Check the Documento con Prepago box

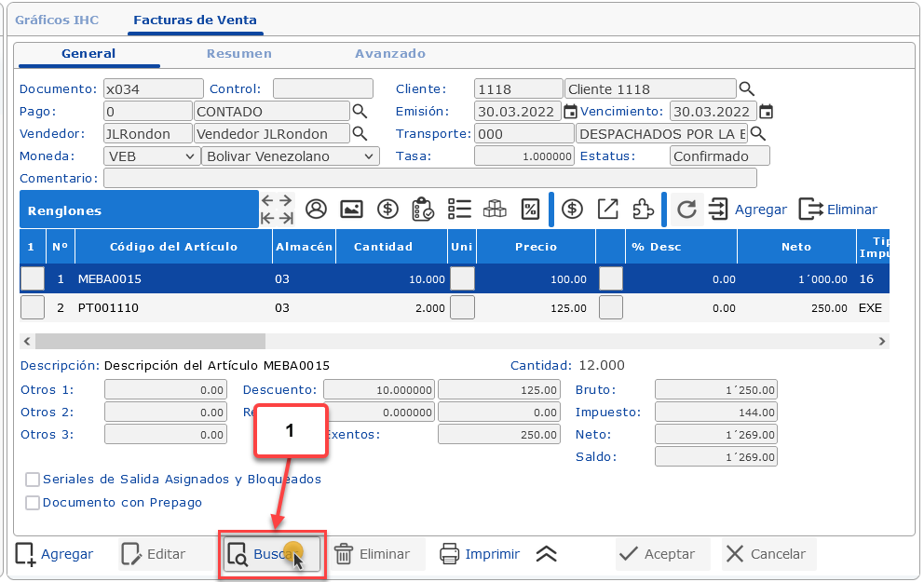(34, 503)
